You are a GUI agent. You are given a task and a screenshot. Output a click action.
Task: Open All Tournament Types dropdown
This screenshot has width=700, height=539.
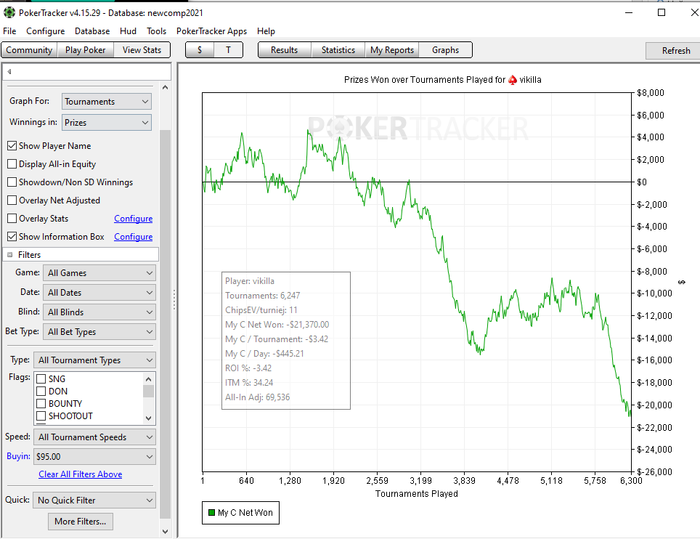(x=95, y=360)
